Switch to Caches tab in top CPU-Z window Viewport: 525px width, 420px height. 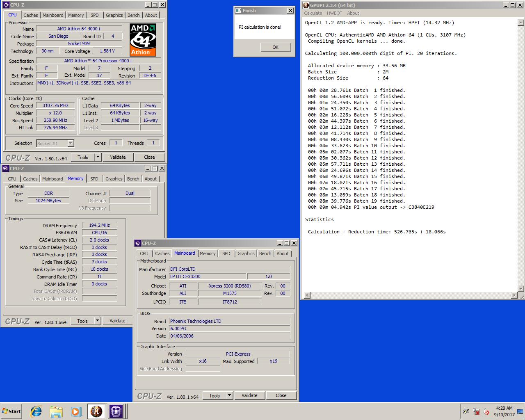[x=30, y=15]
